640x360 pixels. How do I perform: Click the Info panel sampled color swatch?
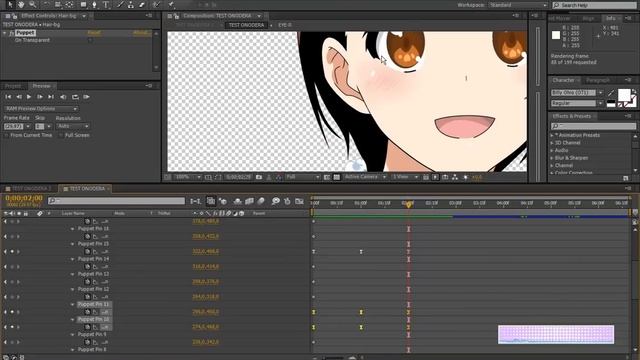(x=556, y=35)
